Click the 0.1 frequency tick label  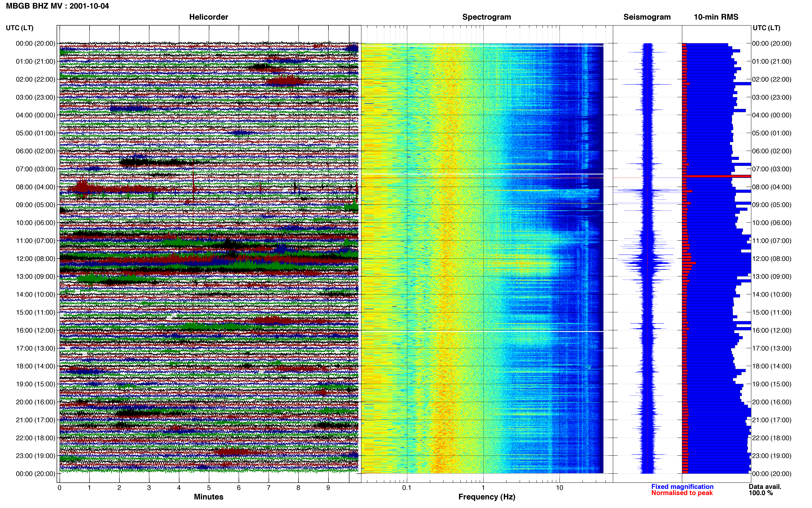[x=407, y=487]
